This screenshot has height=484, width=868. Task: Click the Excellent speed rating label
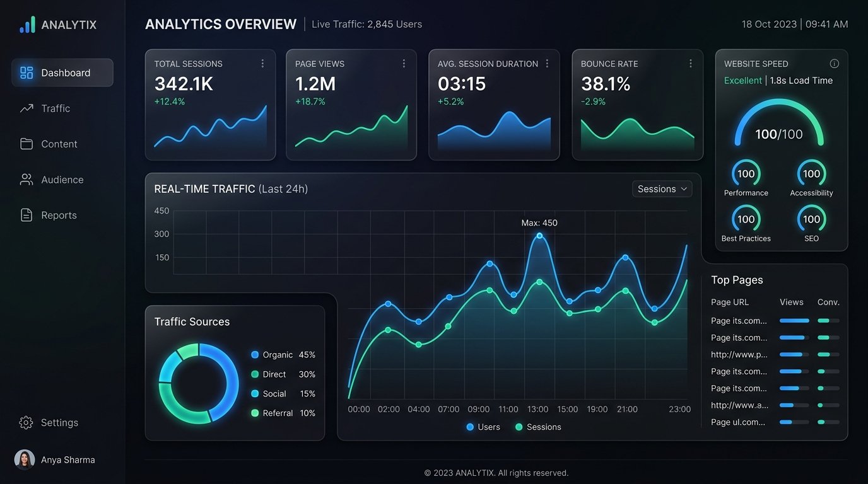(743, 81)
